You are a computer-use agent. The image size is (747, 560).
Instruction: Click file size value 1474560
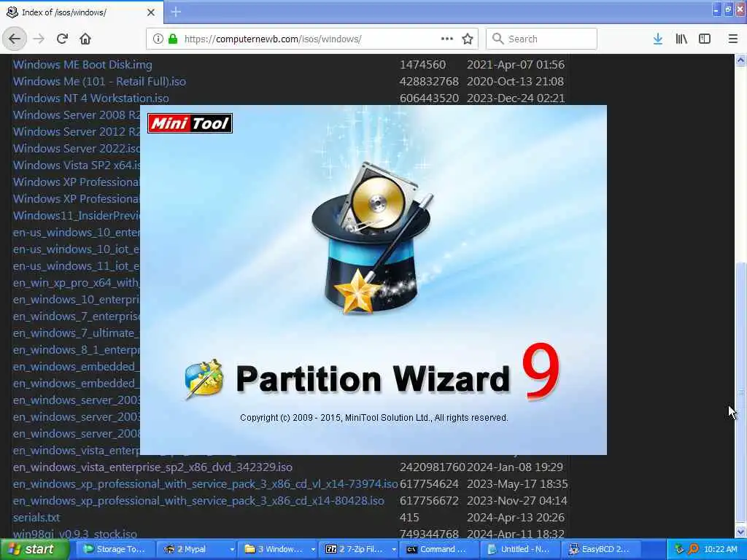point(422,65)
